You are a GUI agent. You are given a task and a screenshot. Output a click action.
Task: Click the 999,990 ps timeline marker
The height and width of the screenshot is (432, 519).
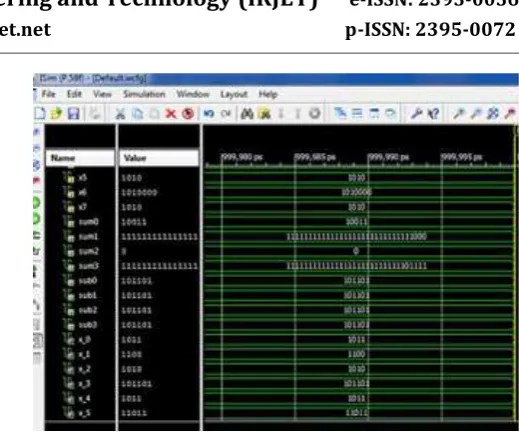388,157
